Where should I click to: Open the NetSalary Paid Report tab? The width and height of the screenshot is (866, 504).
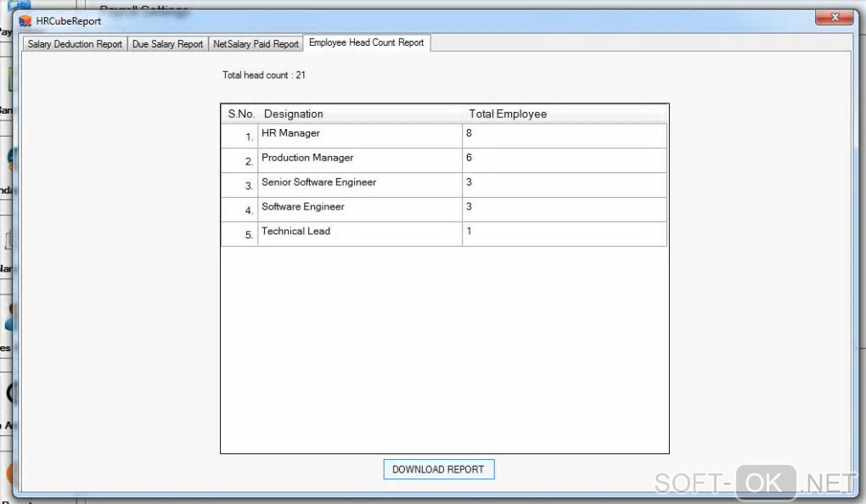point(256,44)
